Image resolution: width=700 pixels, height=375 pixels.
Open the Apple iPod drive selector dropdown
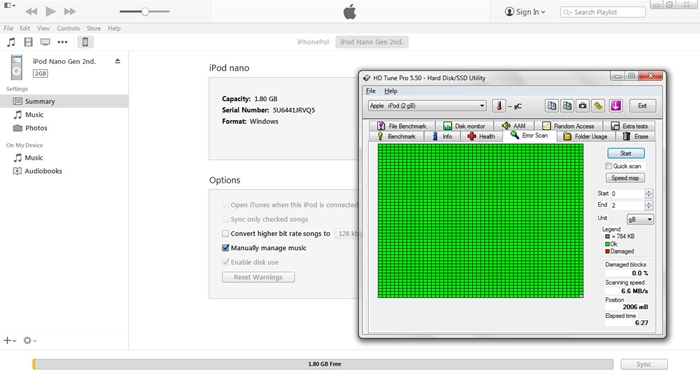pyautogui.click(x=427, y=106)
